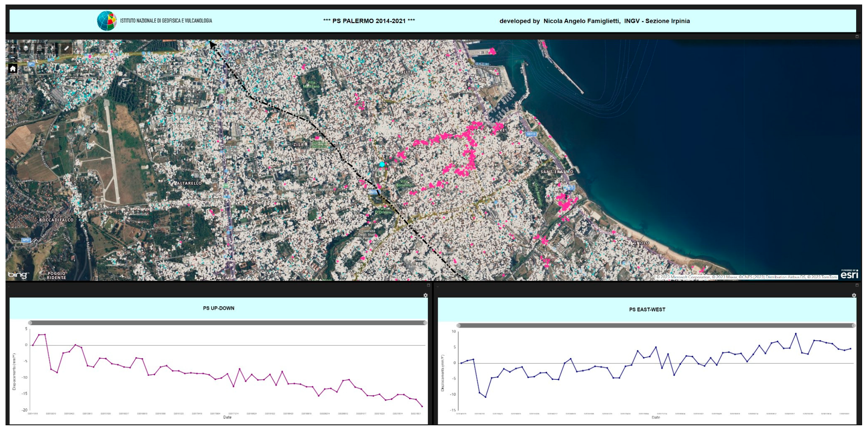Click the PS UP-DOWN chart title
Image resolution: width=868 pixels, height=431 pixels.
219,308
